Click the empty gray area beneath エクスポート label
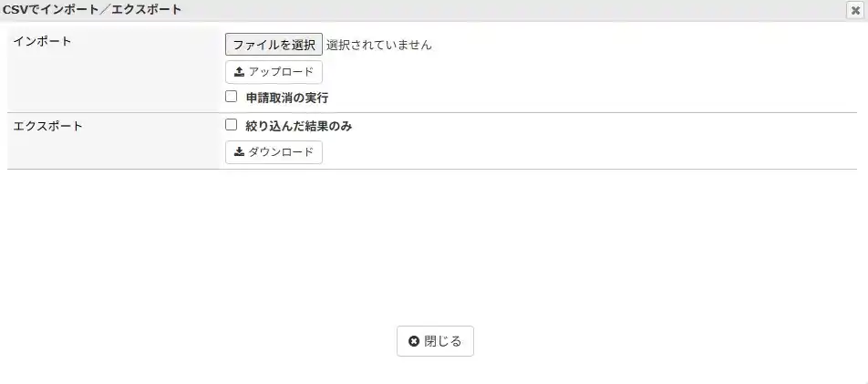868x384 pixels. click(109, 153)
